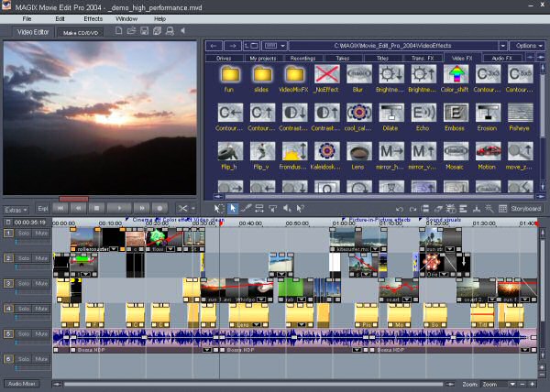Click the Expl button
The height and width of the screenshot is (392, 550).
[x=43, y=209]
